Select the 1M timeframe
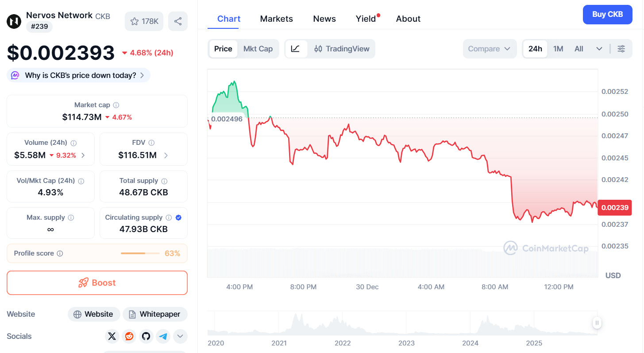 tap(558, 49)
